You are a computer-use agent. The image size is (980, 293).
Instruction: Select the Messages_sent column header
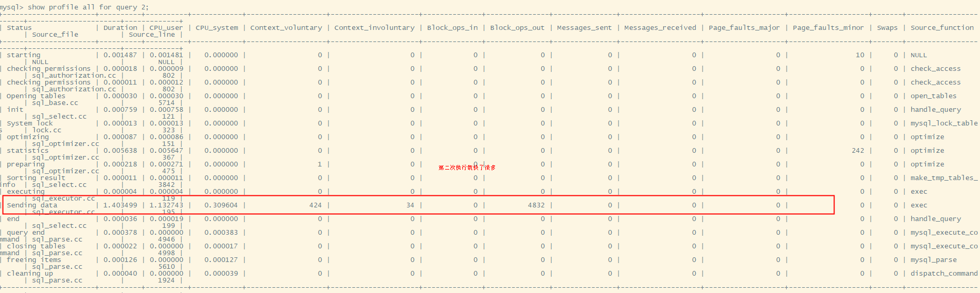tap(584, 28)
